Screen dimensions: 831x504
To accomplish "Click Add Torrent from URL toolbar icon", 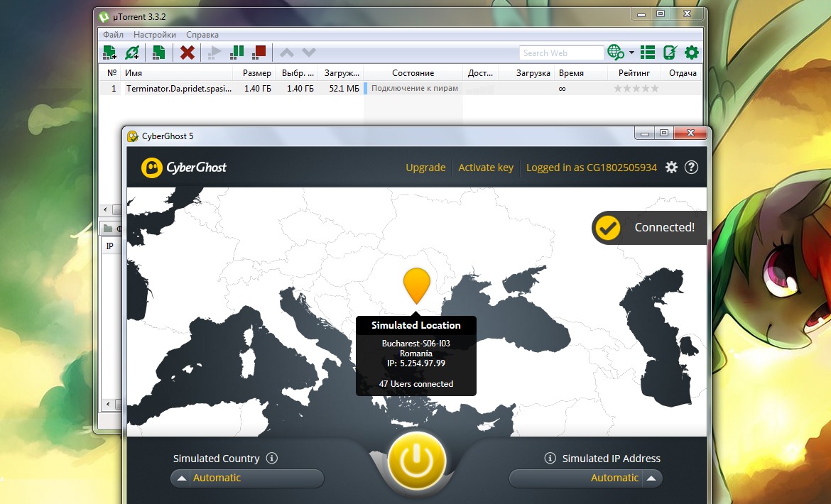I will [x=132, y=53].
